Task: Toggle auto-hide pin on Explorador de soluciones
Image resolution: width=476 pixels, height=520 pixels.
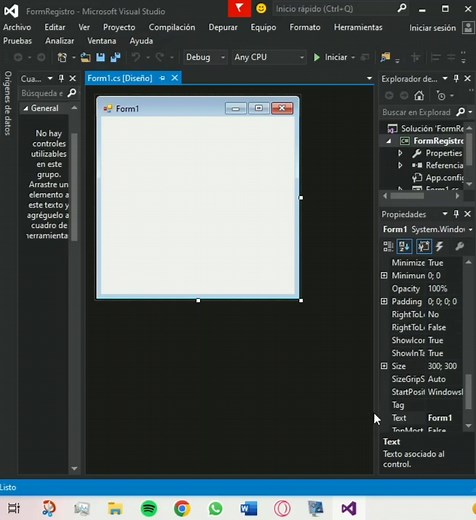Action: coord(456,79)
